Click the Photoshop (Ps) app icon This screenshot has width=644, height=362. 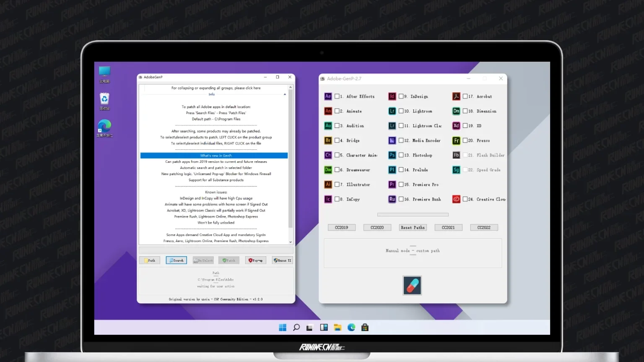392,155
